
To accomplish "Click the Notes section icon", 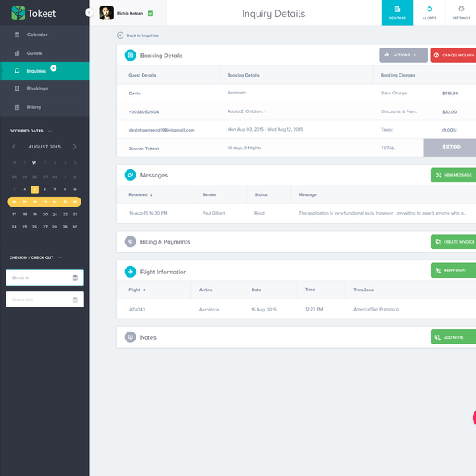I will (131, 337).
